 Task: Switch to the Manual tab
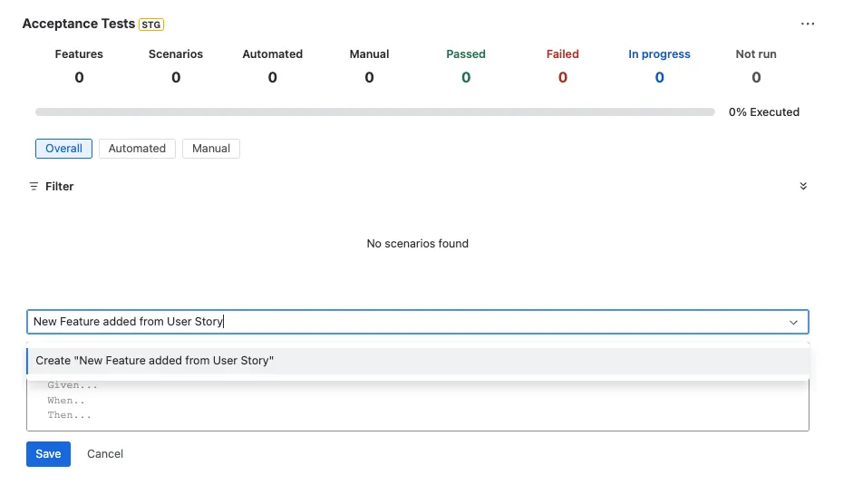[x=211, y=149]
